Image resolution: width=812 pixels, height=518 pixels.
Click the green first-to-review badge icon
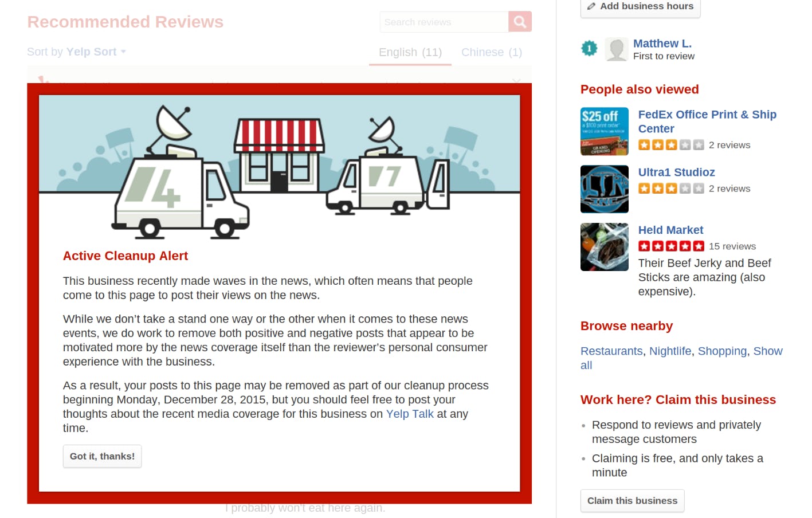[x=589, y=49]
